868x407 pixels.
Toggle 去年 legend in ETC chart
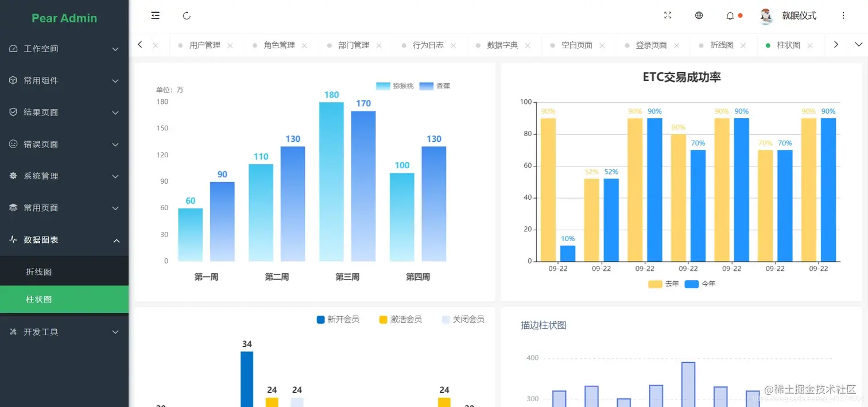click(664, 284)
